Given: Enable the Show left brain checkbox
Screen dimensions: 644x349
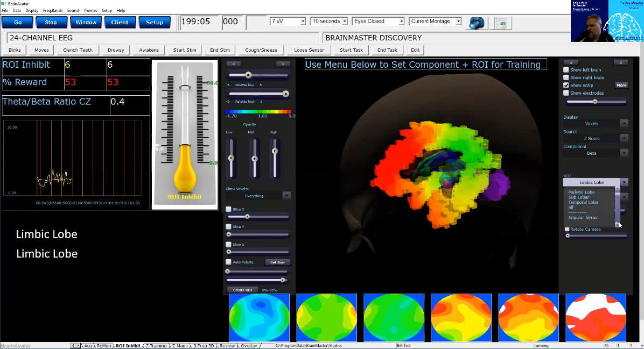Looking at the screenshot, I should point(566,69).
